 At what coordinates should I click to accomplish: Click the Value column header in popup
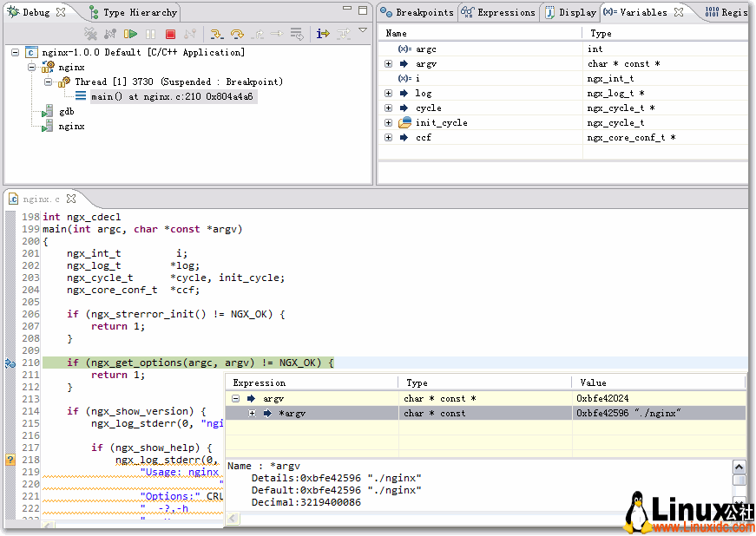click(x=593, y=382)
